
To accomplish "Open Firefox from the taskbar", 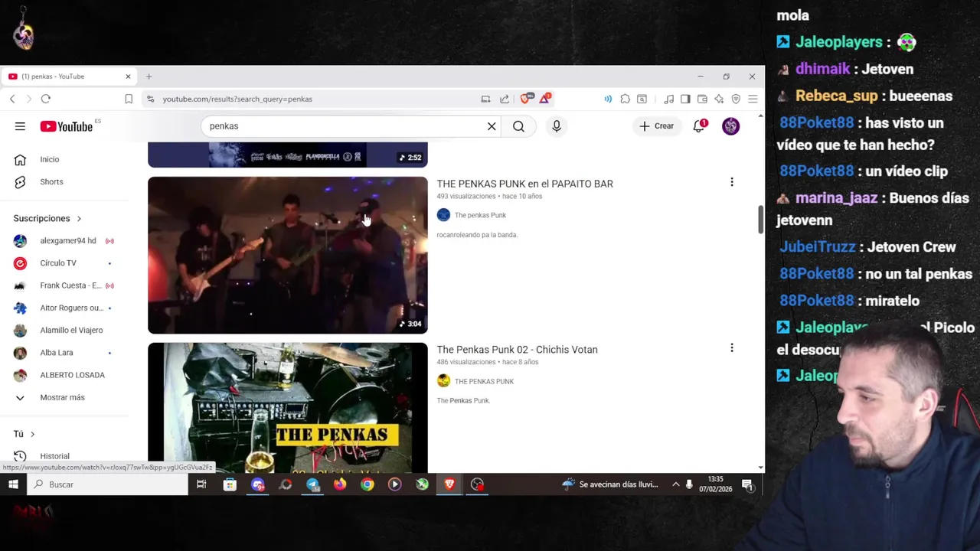I will (x=340, y=484).
